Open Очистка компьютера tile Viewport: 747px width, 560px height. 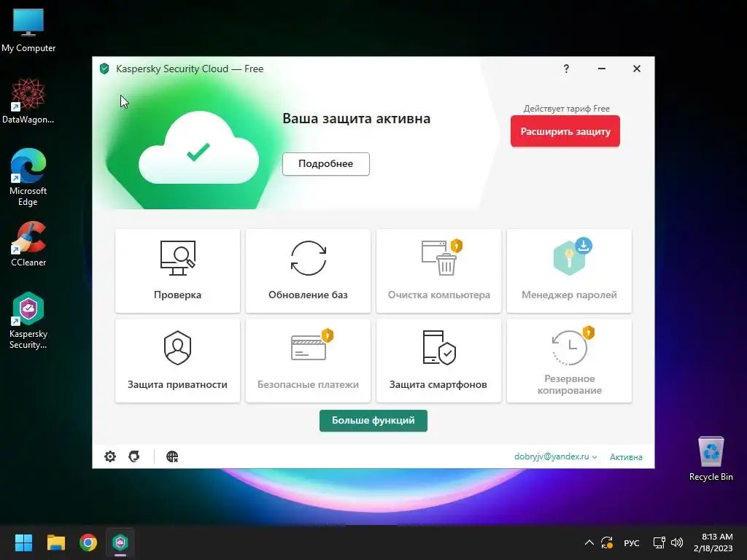point(438,271)
